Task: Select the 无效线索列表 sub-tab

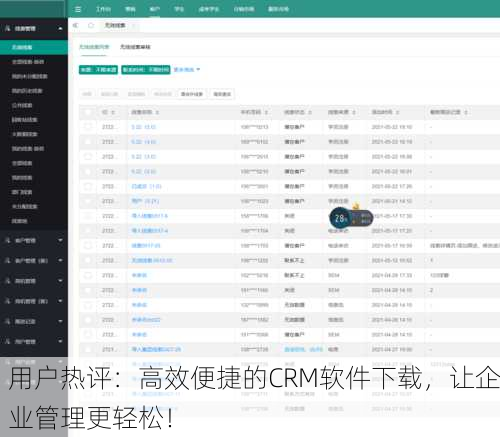Action: (94, 47)
